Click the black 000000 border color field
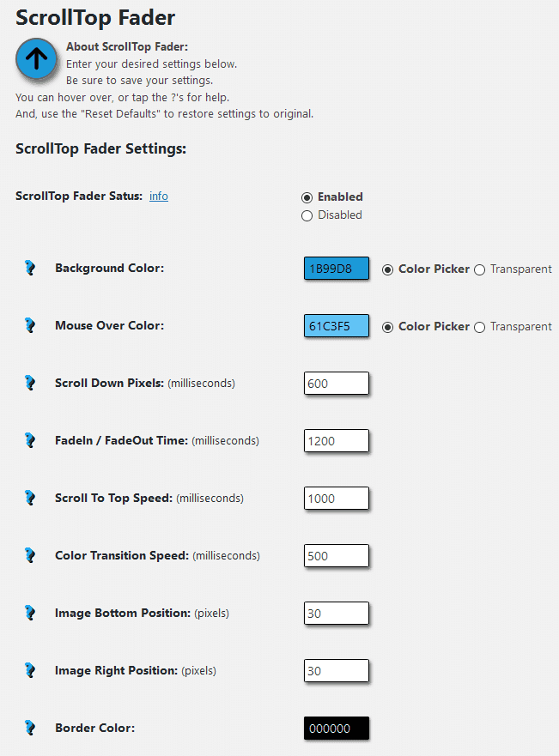Viewport: 559px width, 756px height. (336, 728)
